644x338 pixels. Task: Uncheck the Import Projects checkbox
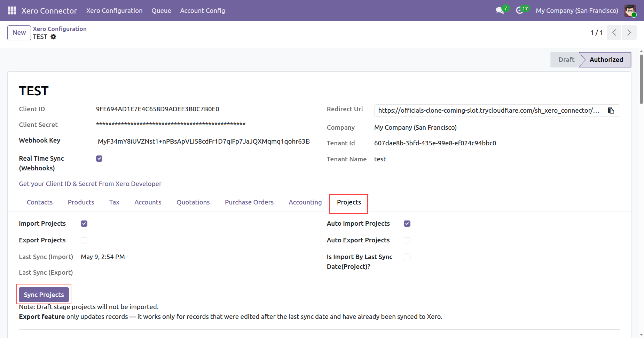(x=84, y=224)
